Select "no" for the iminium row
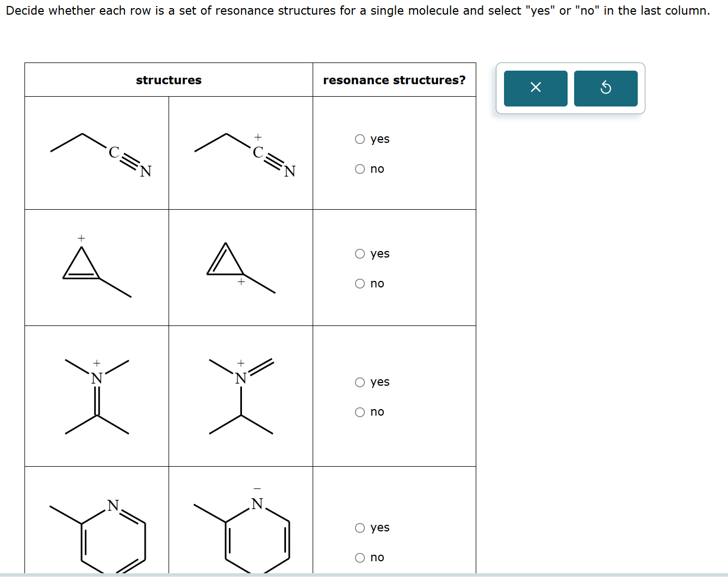 tap(359, 412)
